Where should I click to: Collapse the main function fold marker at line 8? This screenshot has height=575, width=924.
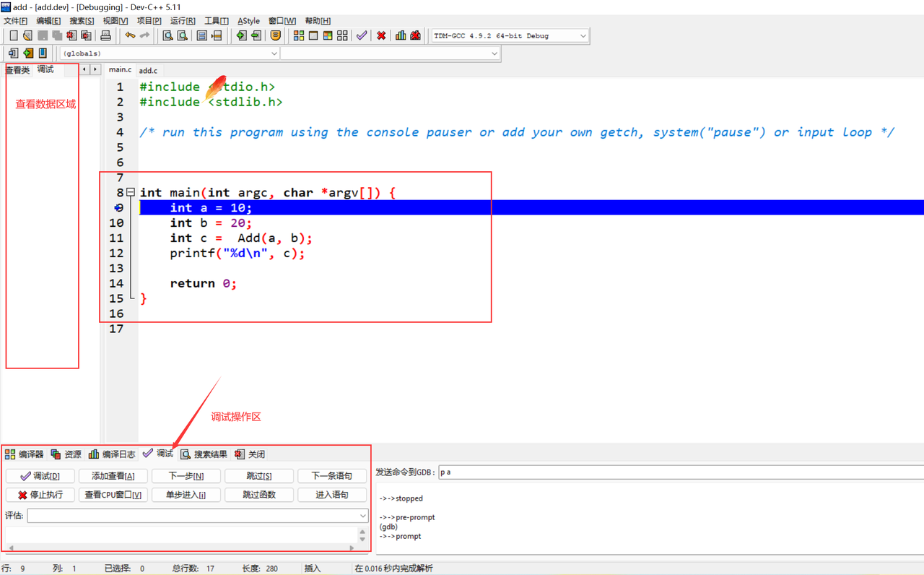pos(131,193)
